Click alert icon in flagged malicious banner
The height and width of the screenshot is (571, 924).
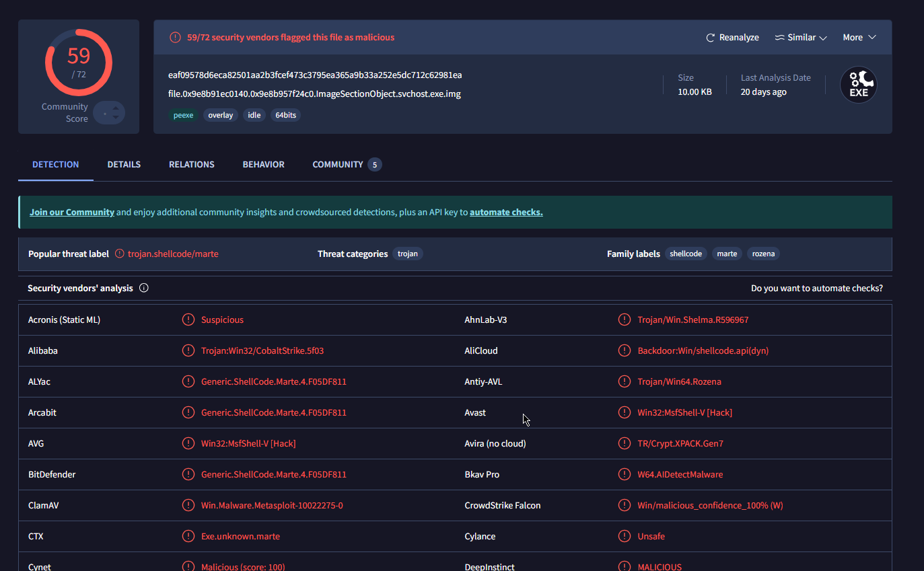click(x=175, y=38)
